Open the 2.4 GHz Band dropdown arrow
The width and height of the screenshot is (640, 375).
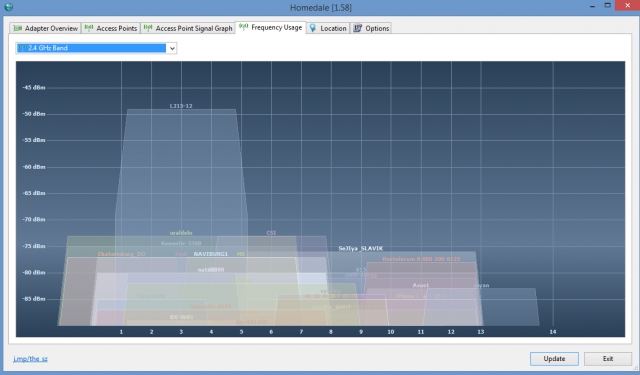point(172,48)
